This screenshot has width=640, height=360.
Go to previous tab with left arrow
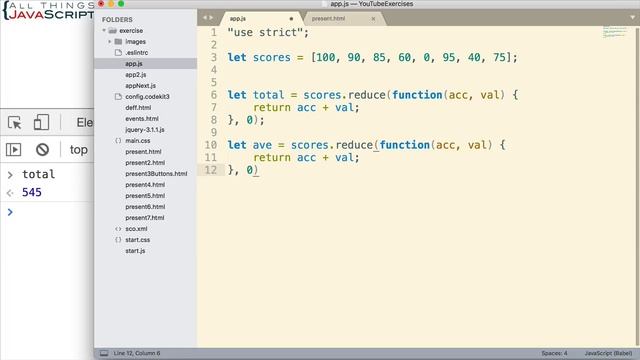click(205, 18)
